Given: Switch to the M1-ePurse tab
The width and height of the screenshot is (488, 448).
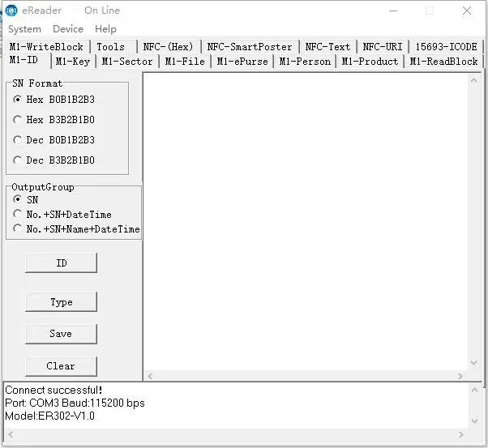Looking at the screenshot, I should [242, 62].
